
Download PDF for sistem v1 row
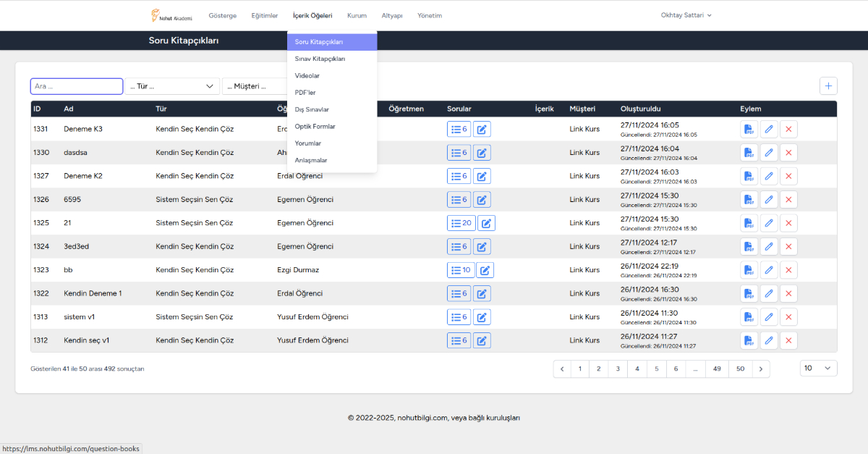click(x=749, y=317)
